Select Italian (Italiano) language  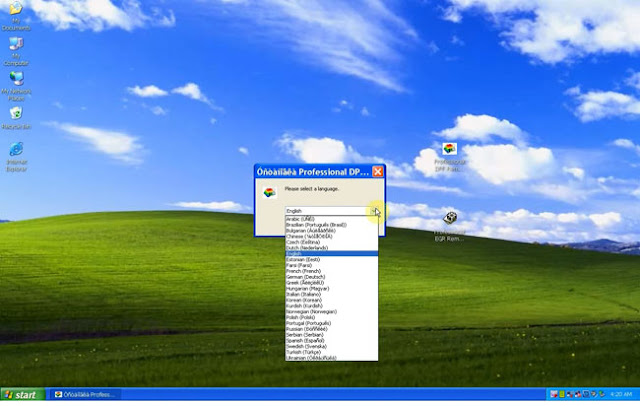pyautogui.click(x=331, y=294)
